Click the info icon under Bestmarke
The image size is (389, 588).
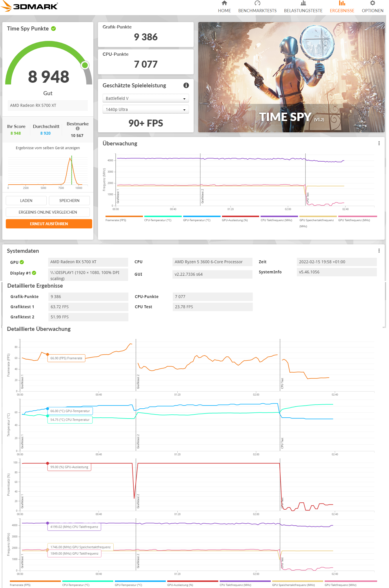pos(78,129)
